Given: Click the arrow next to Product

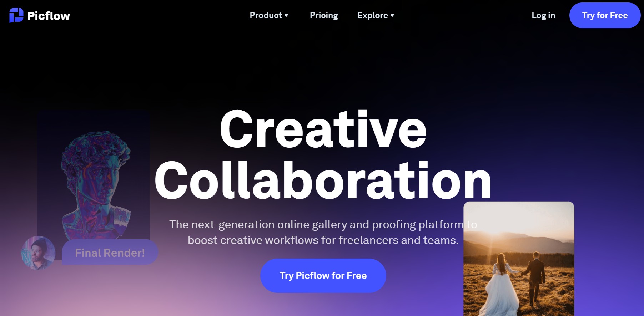Looking at the screenshot, I should pyautogui.click(x=286, y=16).
